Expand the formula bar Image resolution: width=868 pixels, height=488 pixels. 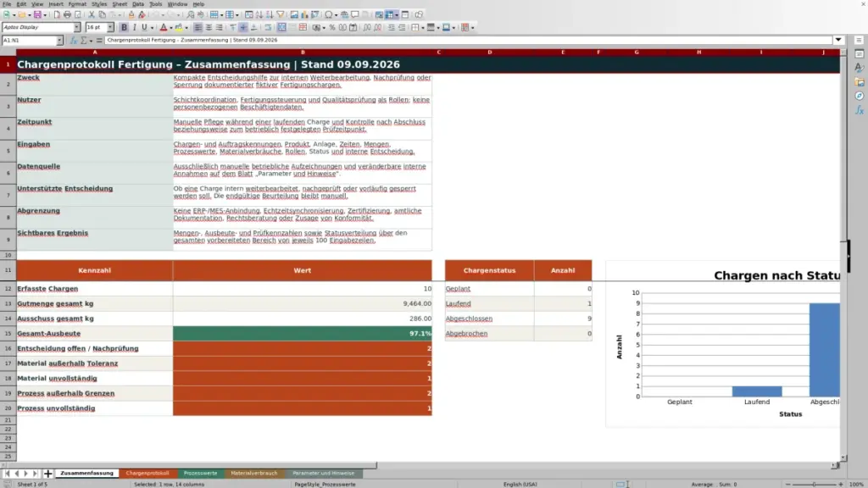point(838,40)
